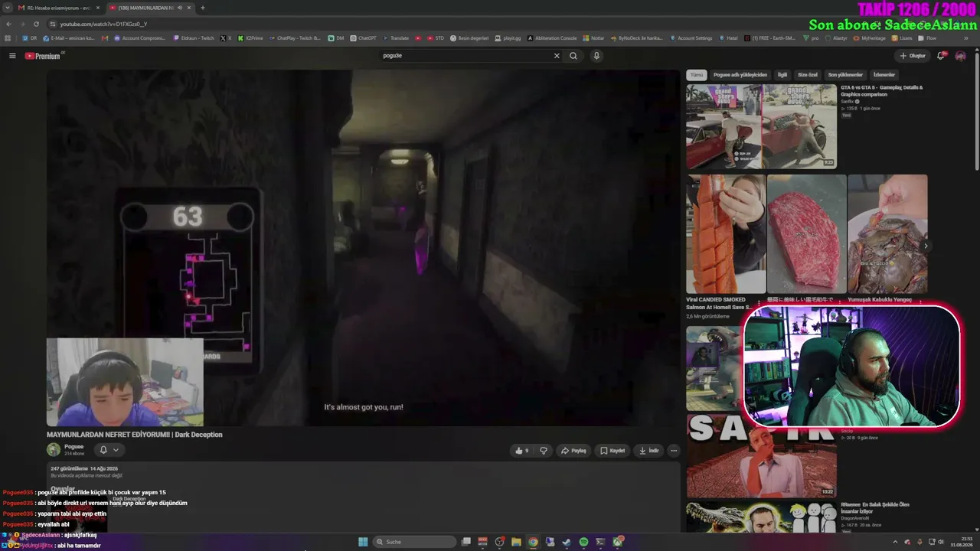Clear the YouTube search text
Image resolution: width=980 pixels, height=551 pixels.
click(557, 56)
